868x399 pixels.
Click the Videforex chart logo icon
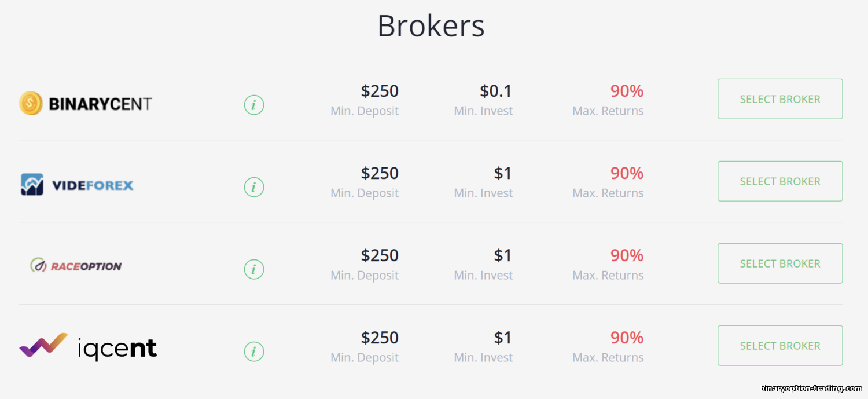click(x=32, y=185)
